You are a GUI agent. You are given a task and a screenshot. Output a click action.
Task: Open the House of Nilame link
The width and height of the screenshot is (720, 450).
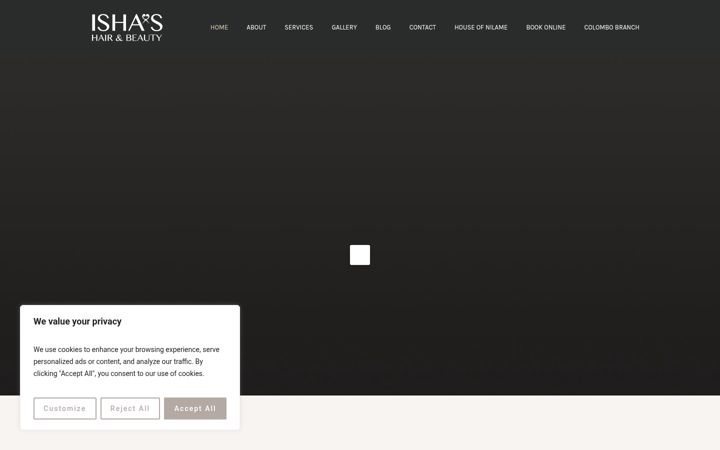point(481,28)
